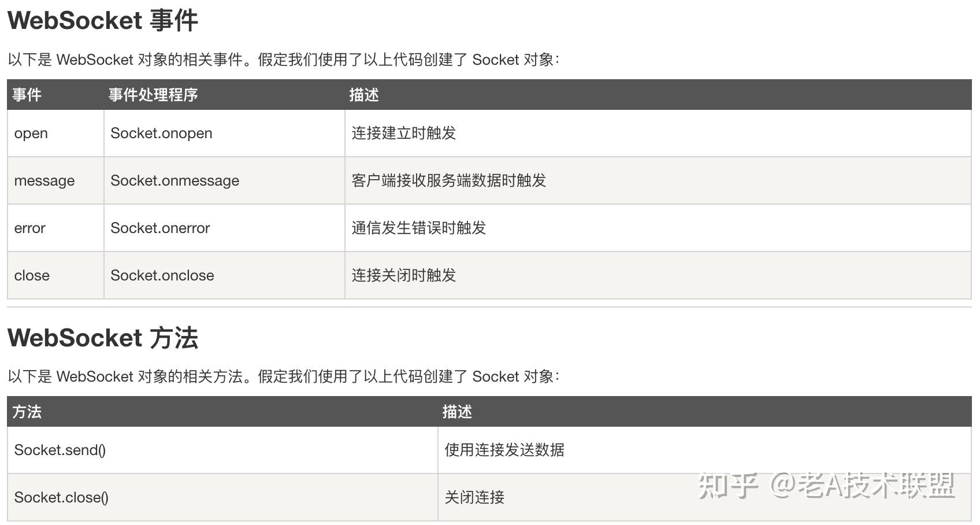This screenshot has width=980, height=525.
Task: Click the 使用连接发送数据 description
Action: point(504,450)
